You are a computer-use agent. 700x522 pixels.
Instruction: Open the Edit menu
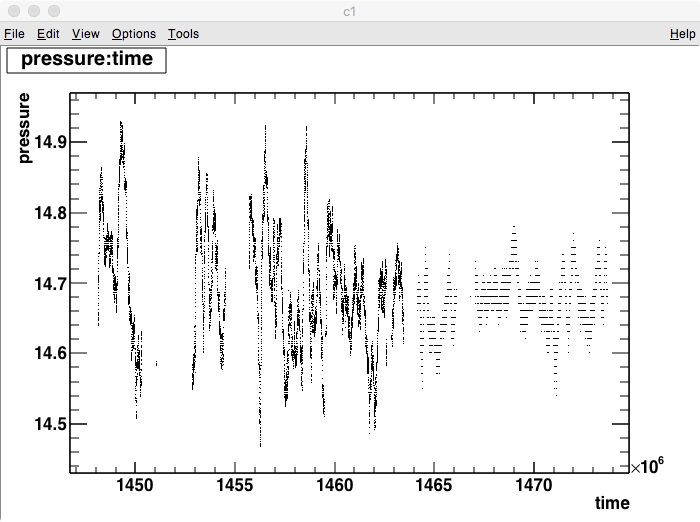tap(48, 34)
